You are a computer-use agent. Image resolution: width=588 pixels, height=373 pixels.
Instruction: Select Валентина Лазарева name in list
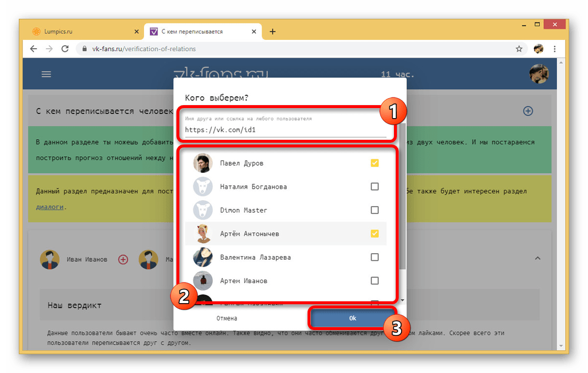255,257
